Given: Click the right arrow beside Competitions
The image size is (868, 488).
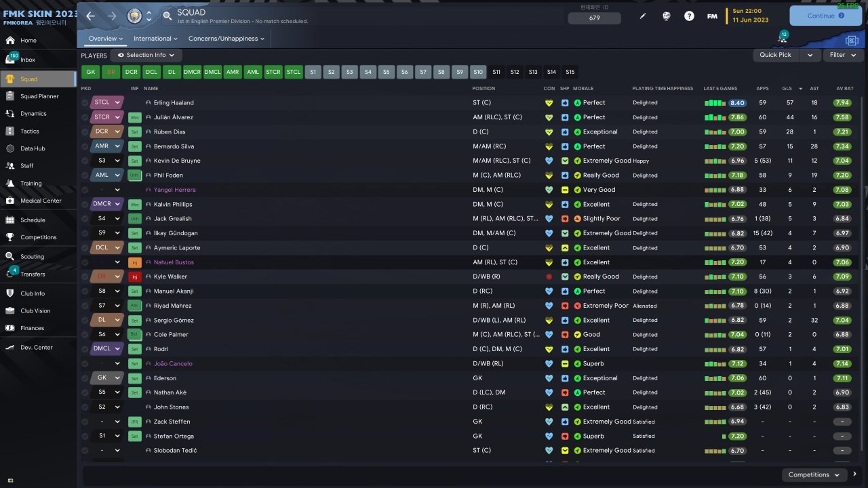Looking at the screenshot, I should (x=855, y=474).
